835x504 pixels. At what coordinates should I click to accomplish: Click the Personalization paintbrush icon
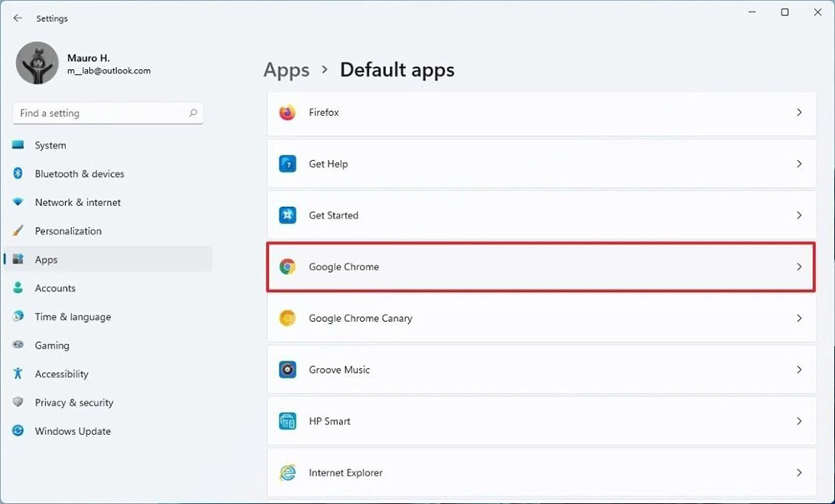click(x=18, y=230)
